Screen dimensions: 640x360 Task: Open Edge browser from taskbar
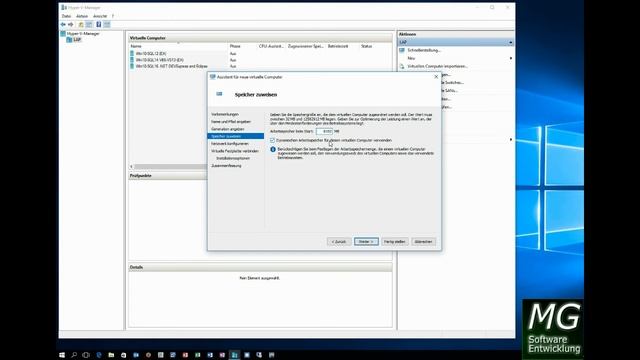(99, 355)
